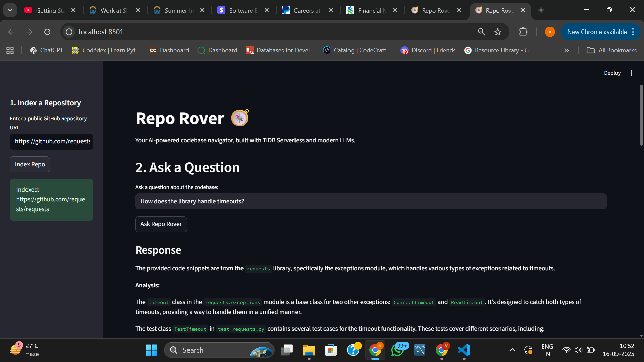Click the Index Repo button
This screenshot has height=362, width=644.
click(30, 164)
